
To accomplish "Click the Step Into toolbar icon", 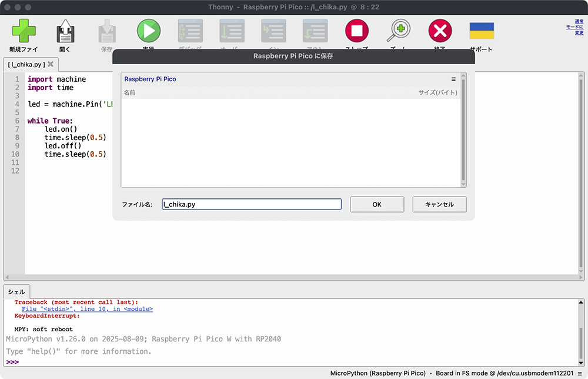I will tap(273, 31).
